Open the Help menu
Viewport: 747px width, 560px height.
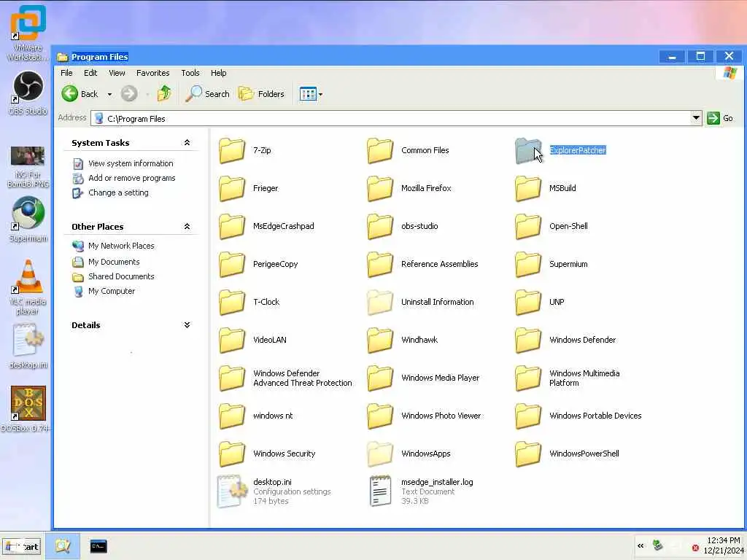tap(219, 73)
